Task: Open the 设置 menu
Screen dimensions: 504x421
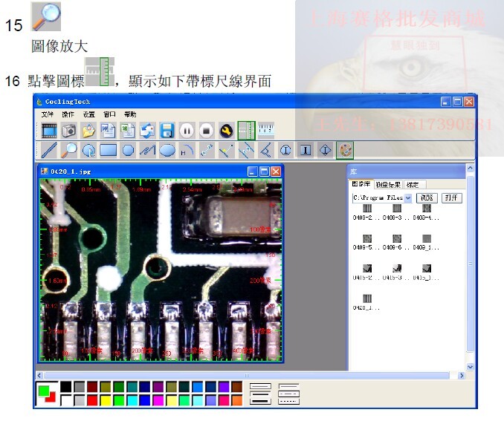Action: point(88,114)
